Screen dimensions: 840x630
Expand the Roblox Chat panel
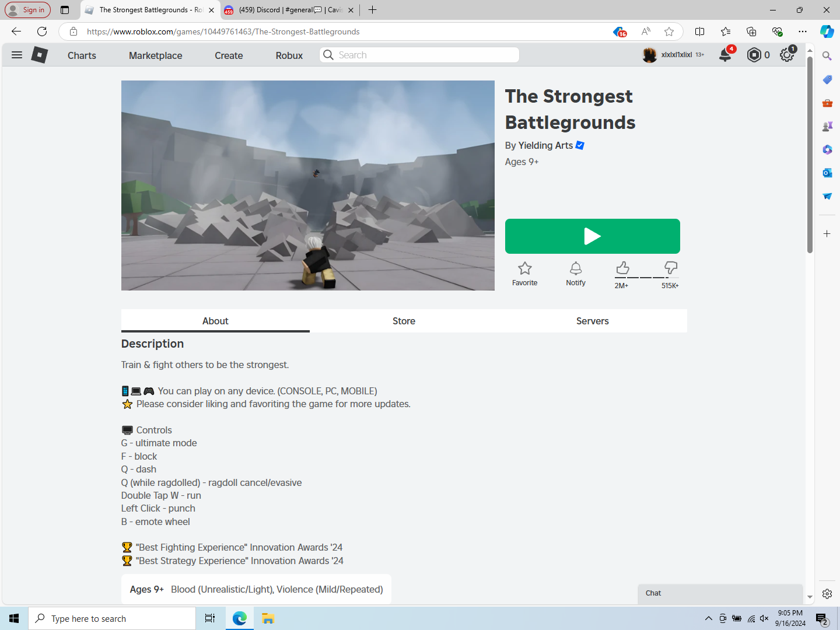(720, 593)
